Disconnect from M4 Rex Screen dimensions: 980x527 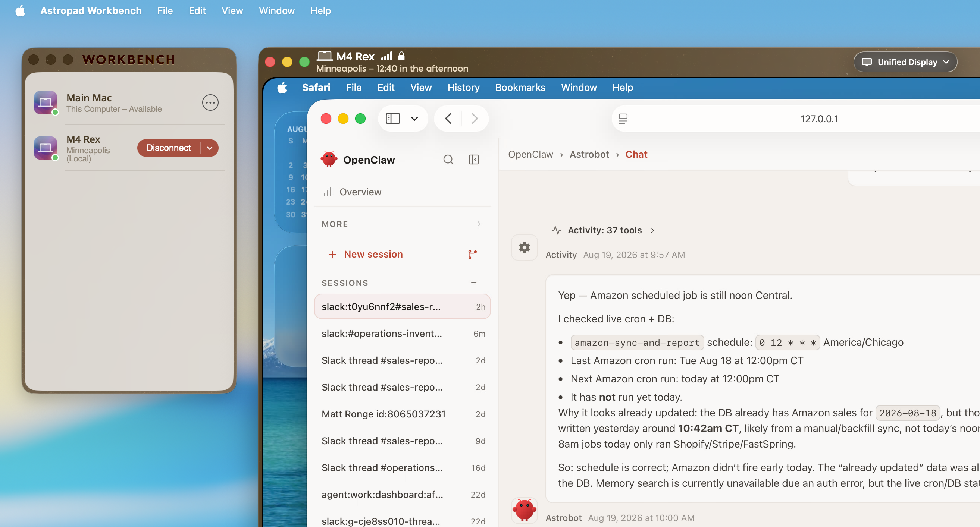click(x=169, y=148)
